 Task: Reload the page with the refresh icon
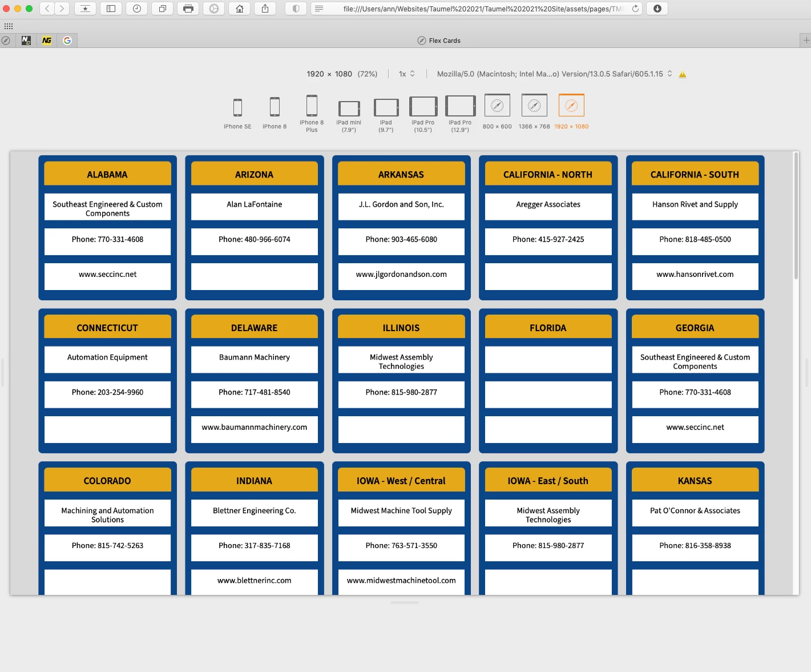coord(635,9)
